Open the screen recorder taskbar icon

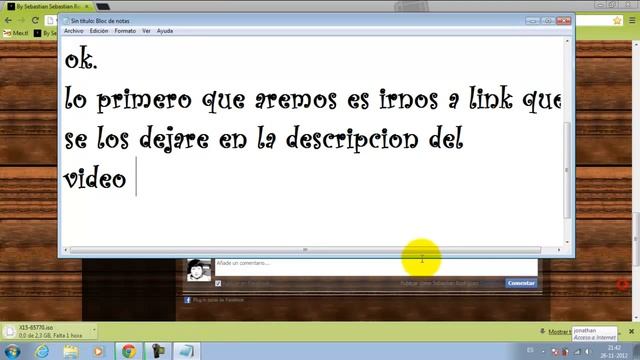158,351
